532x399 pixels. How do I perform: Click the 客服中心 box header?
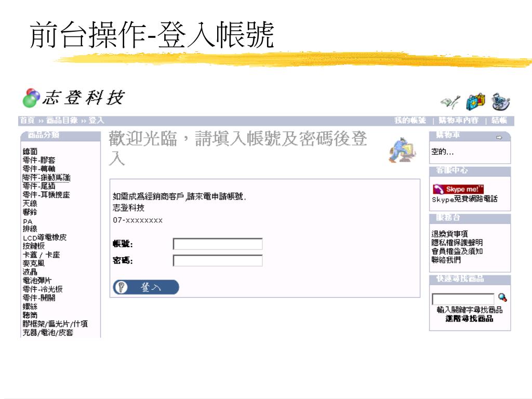(x=470, y=171)
